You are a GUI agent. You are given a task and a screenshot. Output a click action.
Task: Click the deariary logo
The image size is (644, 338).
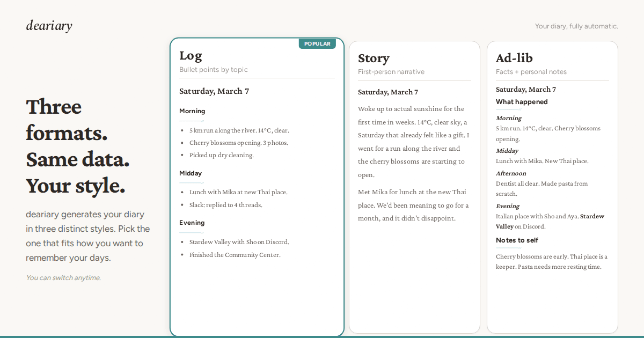(49, 25)
